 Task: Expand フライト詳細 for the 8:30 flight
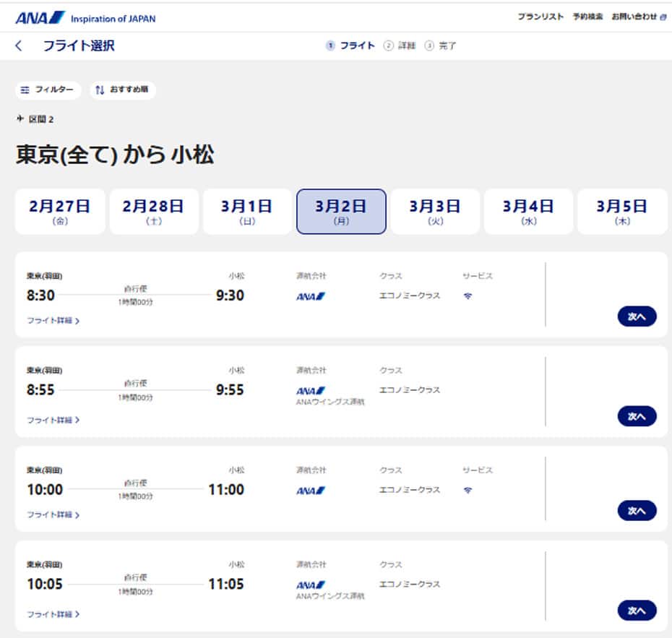click(x=53, y=321)
